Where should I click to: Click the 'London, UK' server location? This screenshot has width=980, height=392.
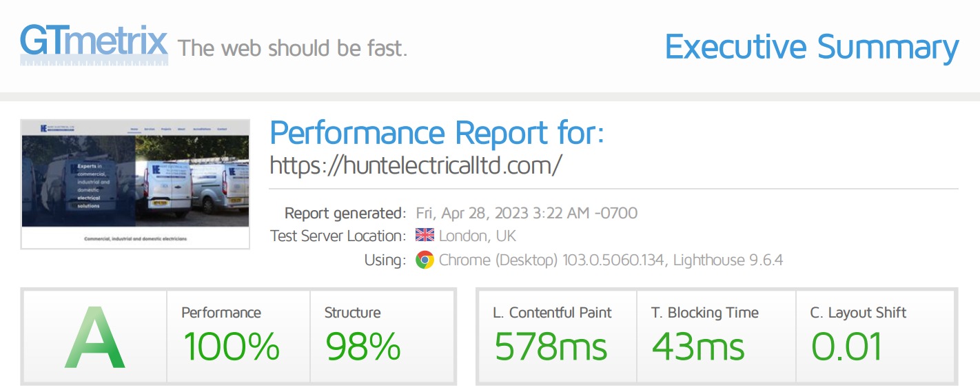[x=477, y=236]
